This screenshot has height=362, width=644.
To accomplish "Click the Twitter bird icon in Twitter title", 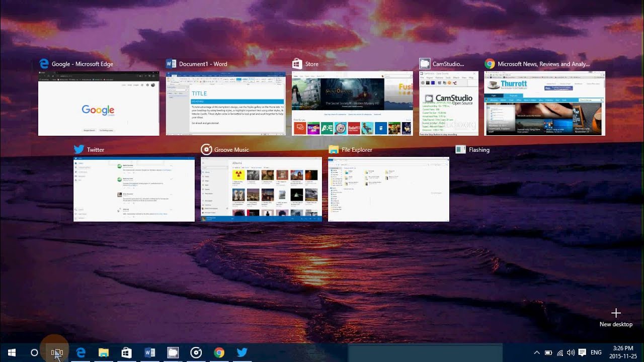I will [78, 149].
